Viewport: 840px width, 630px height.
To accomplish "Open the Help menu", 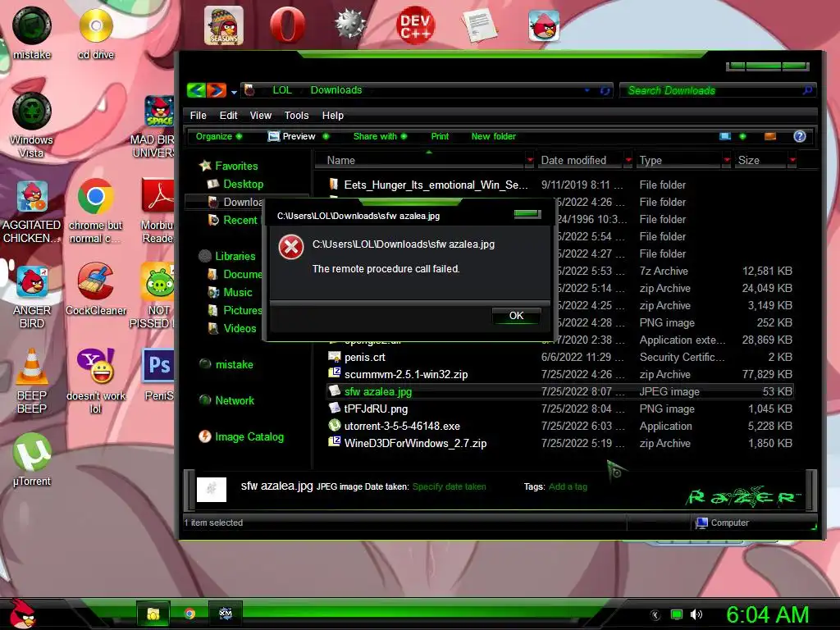I will coord(333,115).
